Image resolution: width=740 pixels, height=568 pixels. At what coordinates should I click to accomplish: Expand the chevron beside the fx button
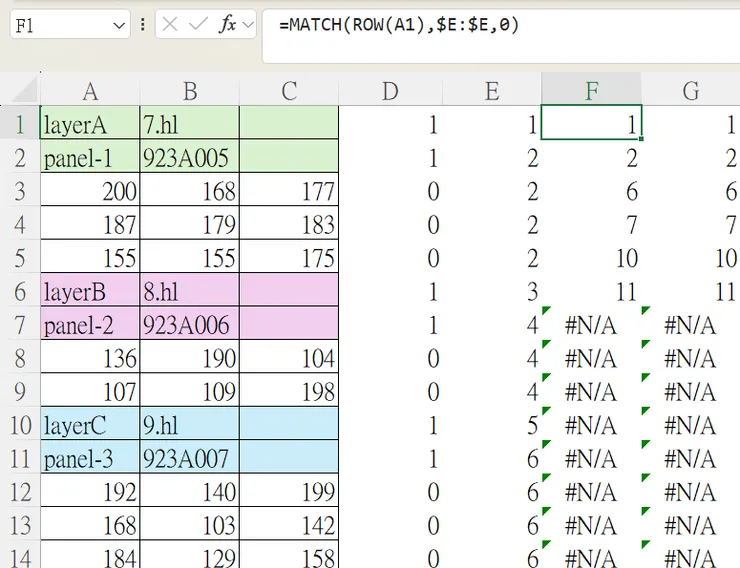point(247,25)
